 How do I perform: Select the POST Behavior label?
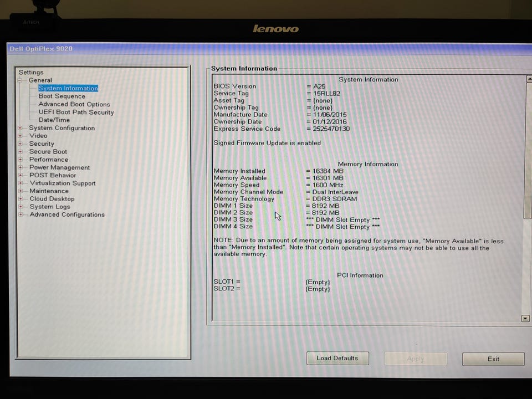[x=53, y=175]
